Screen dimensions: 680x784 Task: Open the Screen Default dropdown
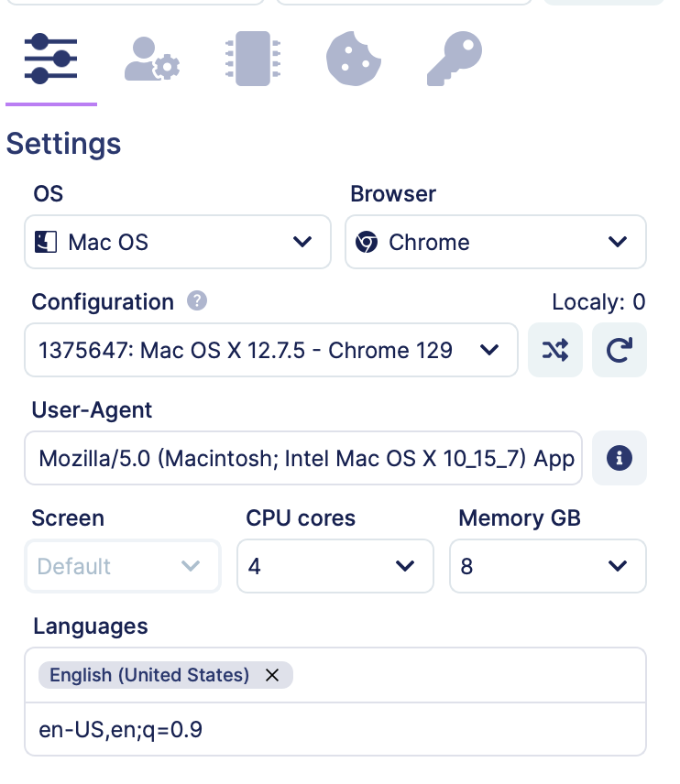[123, 566]
